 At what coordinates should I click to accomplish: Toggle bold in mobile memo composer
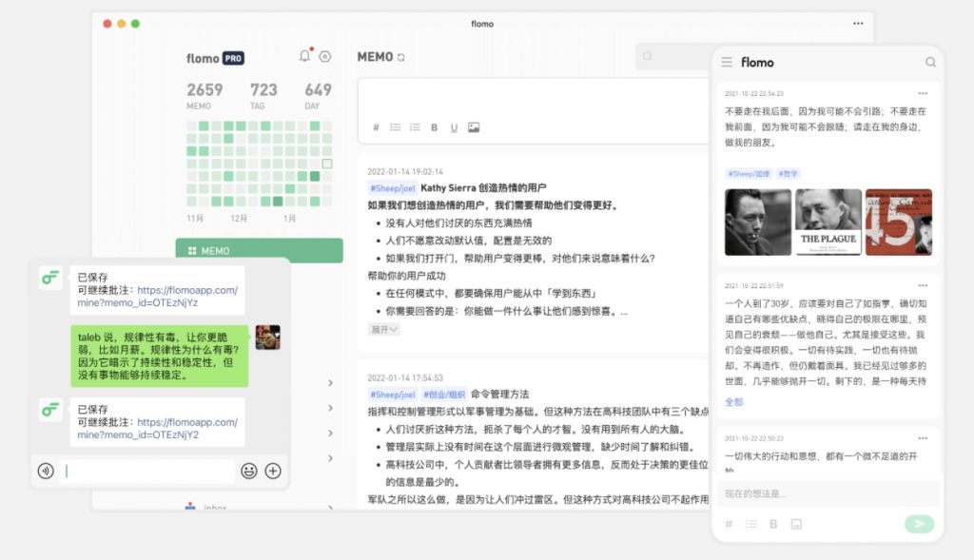point(773,524)
